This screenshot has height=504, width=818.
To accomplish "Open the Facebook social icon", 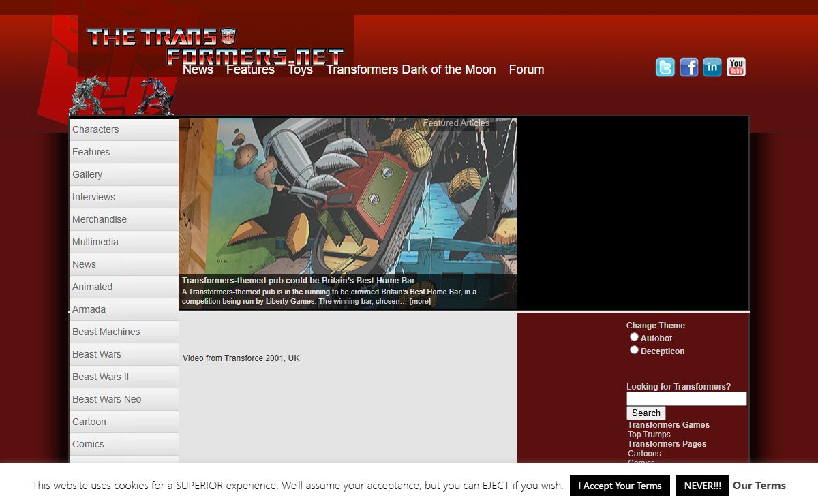I will tap(689, 67).
